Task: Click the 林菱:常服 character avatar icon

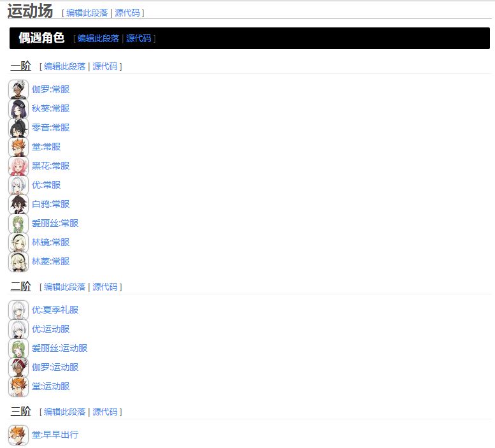Action: click(x=18, y=261)
